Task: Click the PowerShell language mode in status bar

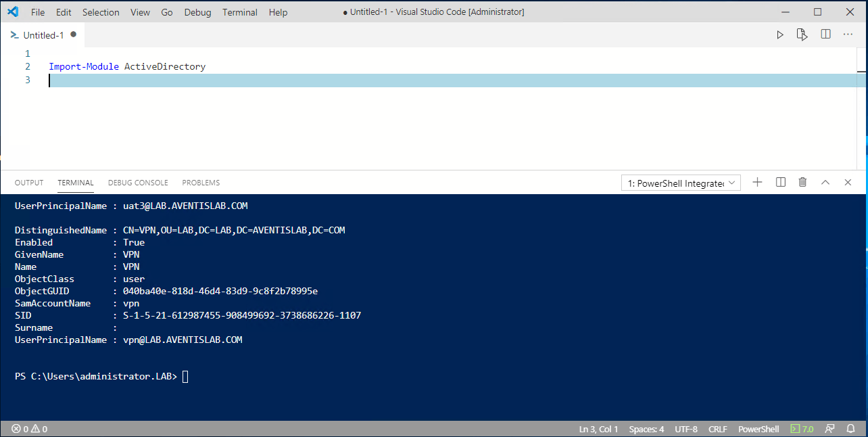Action: (758, 428)
